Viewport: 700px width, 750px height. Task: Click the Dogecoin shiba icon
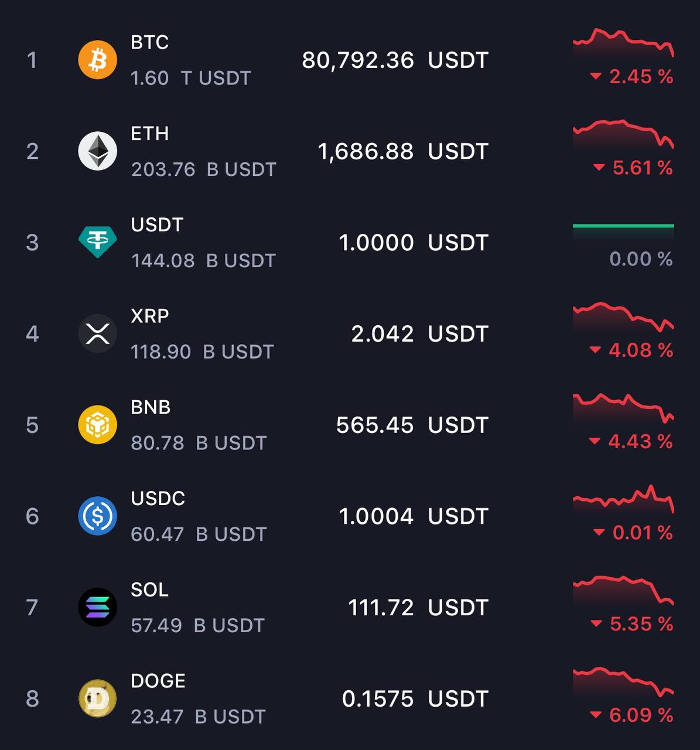(98, 698)
